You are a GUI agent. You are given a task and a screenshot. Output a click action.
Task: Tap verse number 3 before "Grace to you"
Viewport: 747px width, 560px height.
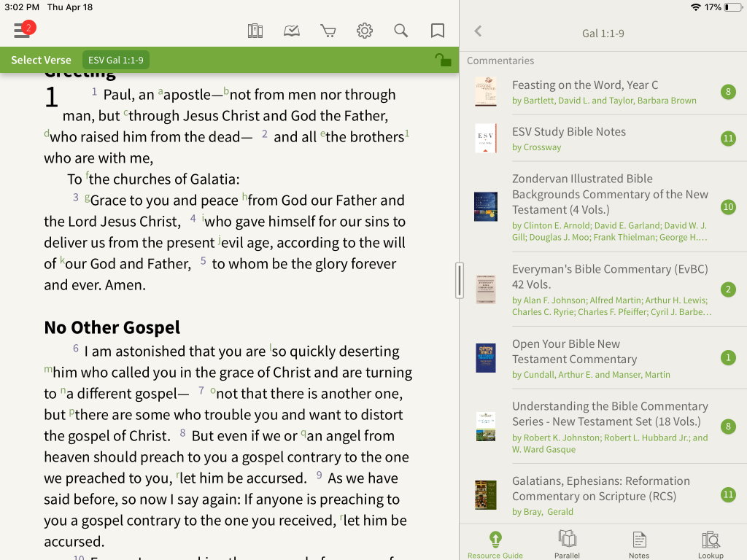pos(76,197)
